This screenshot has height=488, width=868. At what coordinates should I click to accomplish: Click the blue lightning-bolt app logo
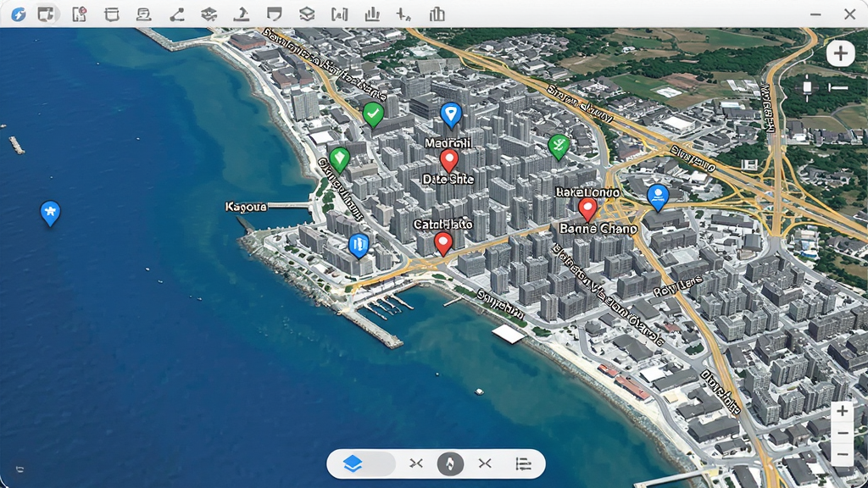[x=19, y=14]
